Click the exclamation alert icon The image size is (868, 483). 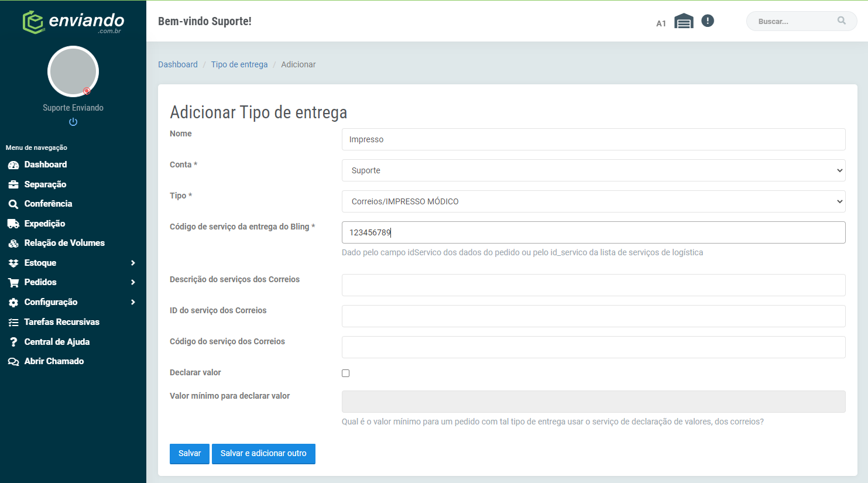708,21
